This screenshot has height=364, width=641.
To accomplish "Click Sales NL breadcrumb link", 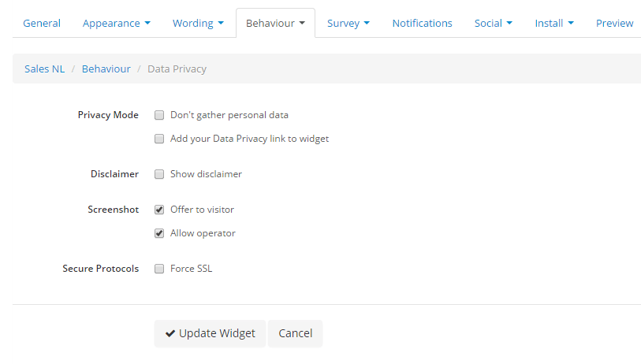I will (45, 69).
